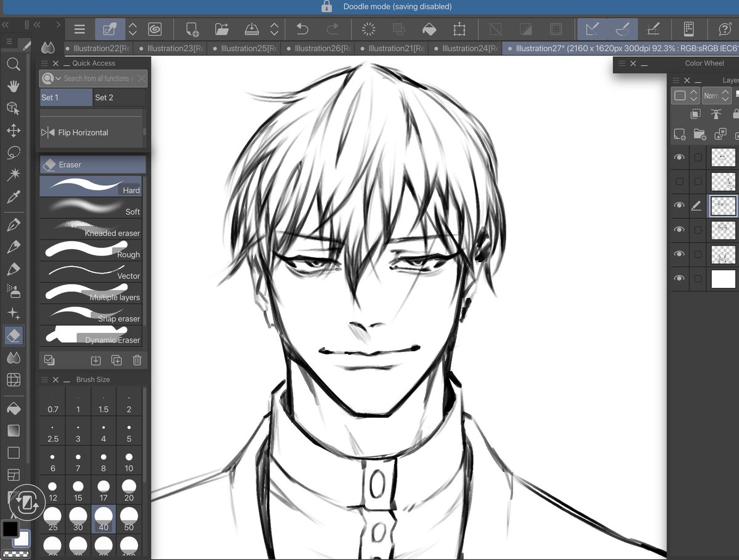Select the 3D Operation object tool
This screenshot has height=560, width=739.
coord(13,108)
